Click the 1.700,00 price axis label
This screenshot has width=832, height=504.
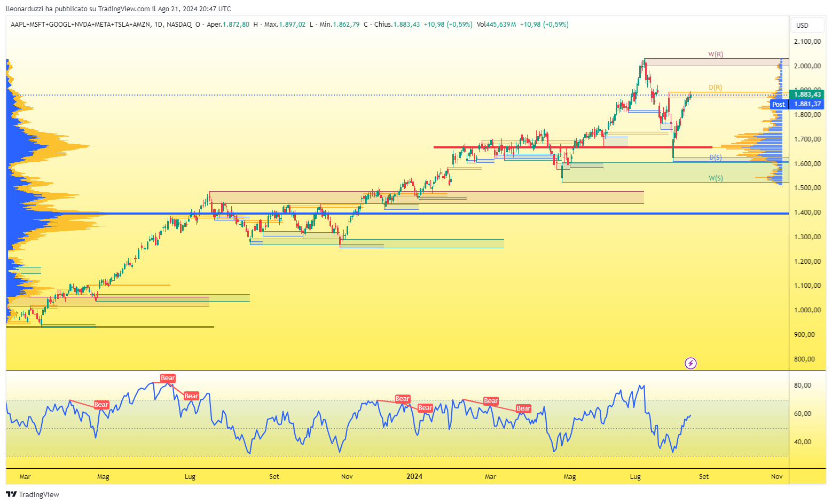807,139
